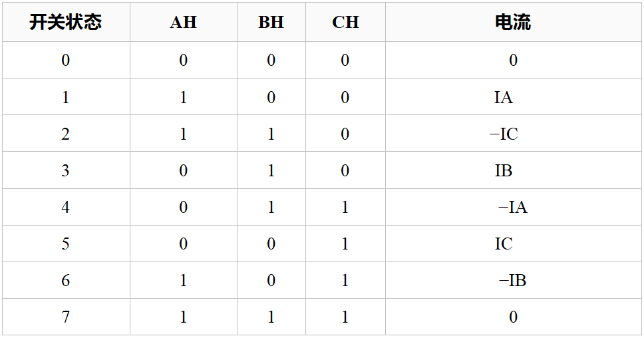This screenshot has width=644, height=338.
Task: Select the IA cell in the 电流 column
Action: (x=504, y=97)
